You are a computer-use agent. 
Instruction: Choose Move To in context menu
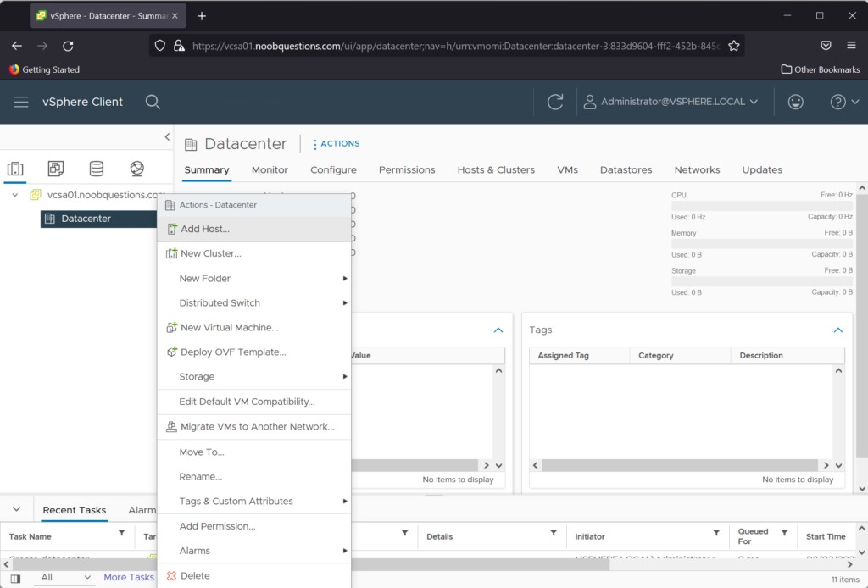click(254, 452)
